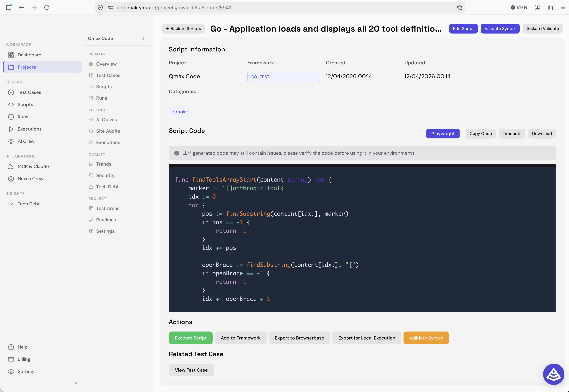Screen dimensions: 569x392
Task: Open MCP & Claude integration icon
Action: 11,166
